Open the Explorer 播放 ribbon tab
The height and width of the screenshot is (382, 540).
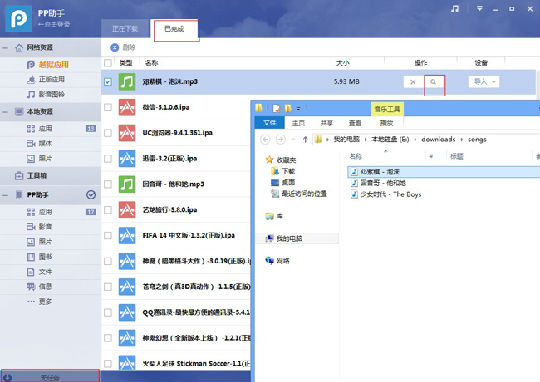tap(386, 123)
